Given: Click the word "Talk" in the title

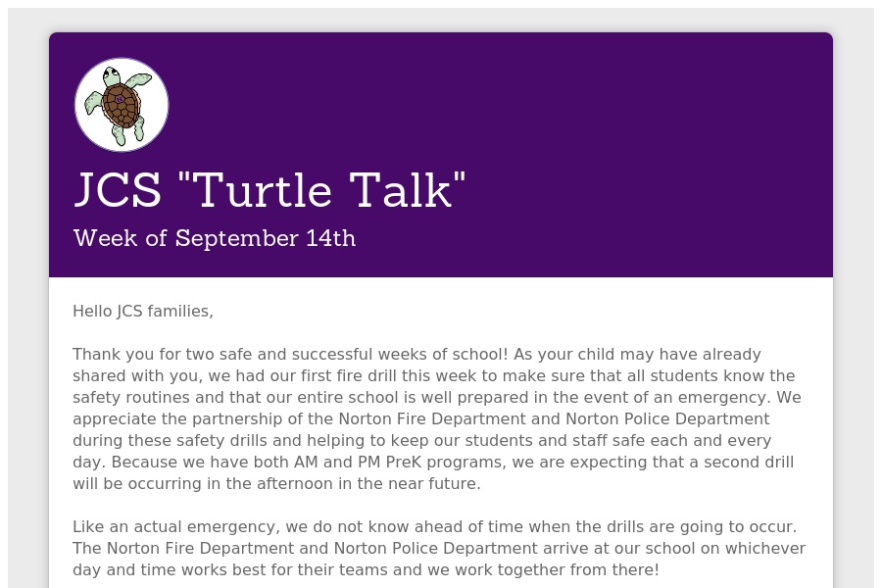Looking at the screenshot, I should (x=401, y=190).
